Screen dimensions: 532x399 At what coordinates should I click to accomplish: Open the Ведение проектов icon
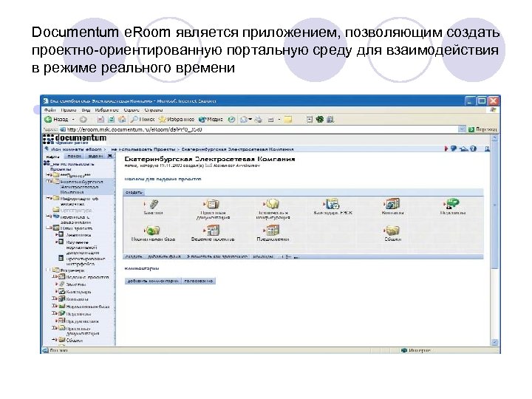pyautogui.click(x=213, y=231)
